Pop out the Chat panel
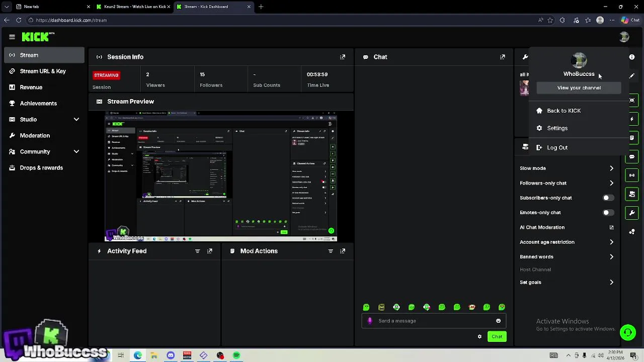 tap(502, 57)
